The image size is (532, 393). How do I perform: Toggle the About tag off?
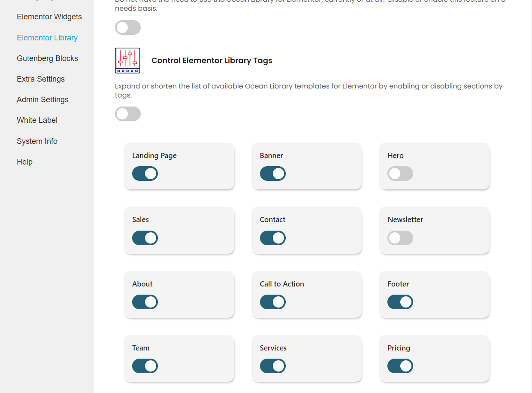(145, 302)
